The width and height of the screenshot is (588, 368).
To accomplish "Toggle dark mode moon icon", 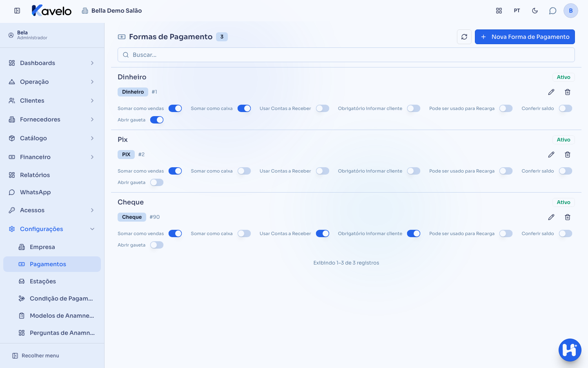I will click(x=535, y=11).
